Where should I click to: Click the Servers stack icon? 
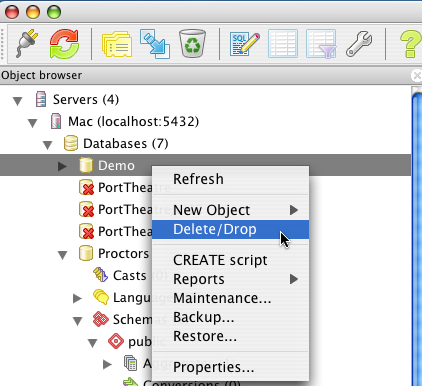pos(41,99)
